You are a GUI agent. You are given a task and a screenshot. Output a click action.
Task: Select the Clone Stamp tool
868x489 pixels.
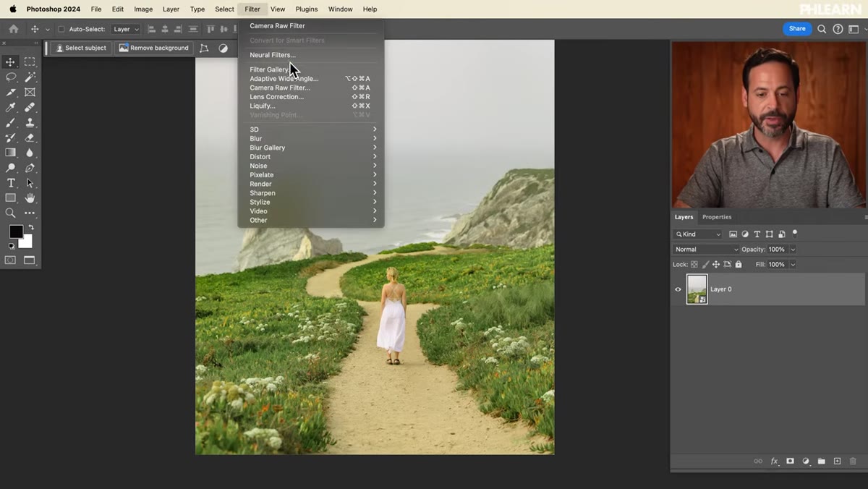tap(30, 122)
